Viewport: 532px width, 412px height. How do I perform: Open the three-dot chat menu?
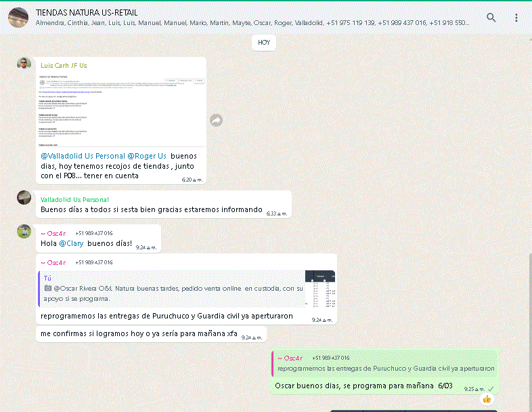(x=516, y=18)
